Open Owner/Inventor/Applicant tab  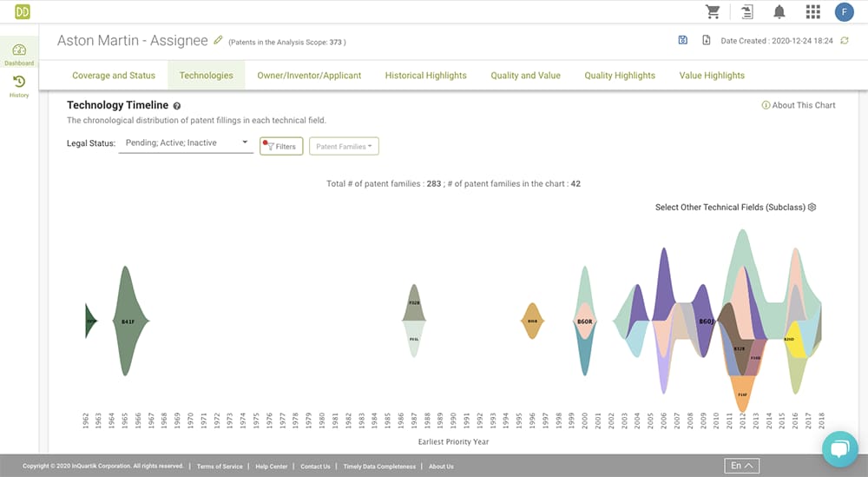click(x=309, y=76)
